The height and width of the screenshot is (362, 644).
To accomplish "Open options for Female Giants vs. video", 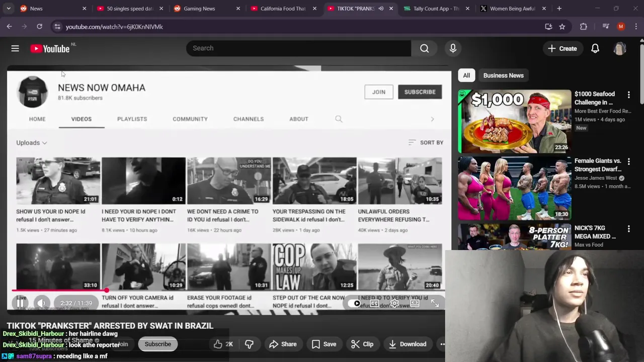I will click(628, 161).
